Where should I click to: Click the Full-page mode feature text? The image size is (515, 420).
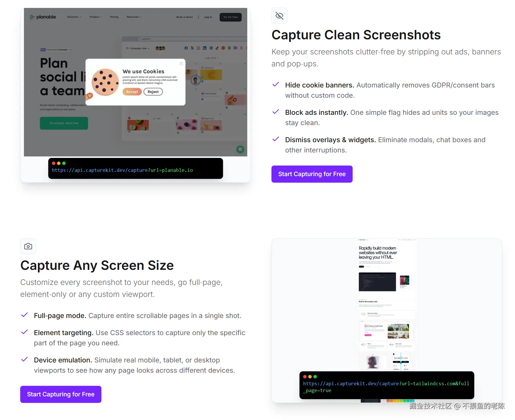pos(138,316)
